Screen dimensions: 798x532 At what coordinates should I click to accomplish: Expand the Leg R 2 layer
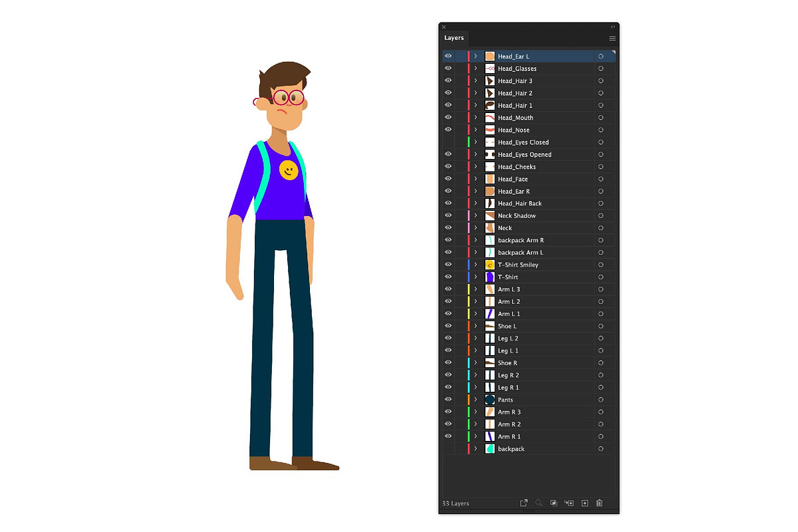[475, 375]
